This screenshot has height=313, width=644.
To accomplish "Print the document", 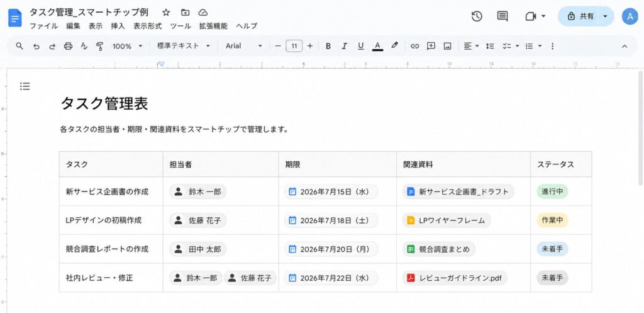I will pos(68,46).
